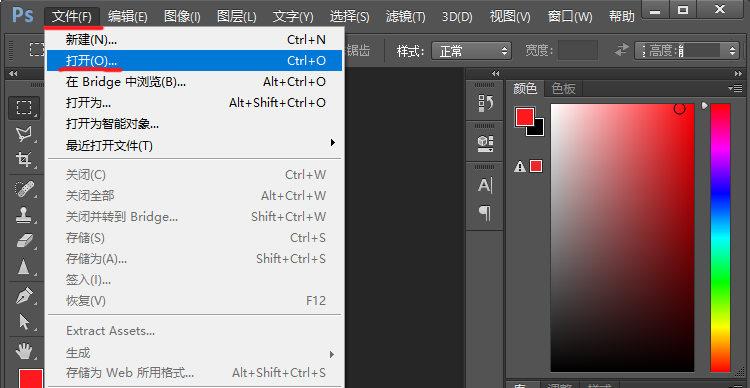Select the Pen tool
This screenshot has width=750, height=388.
point(24,296)
